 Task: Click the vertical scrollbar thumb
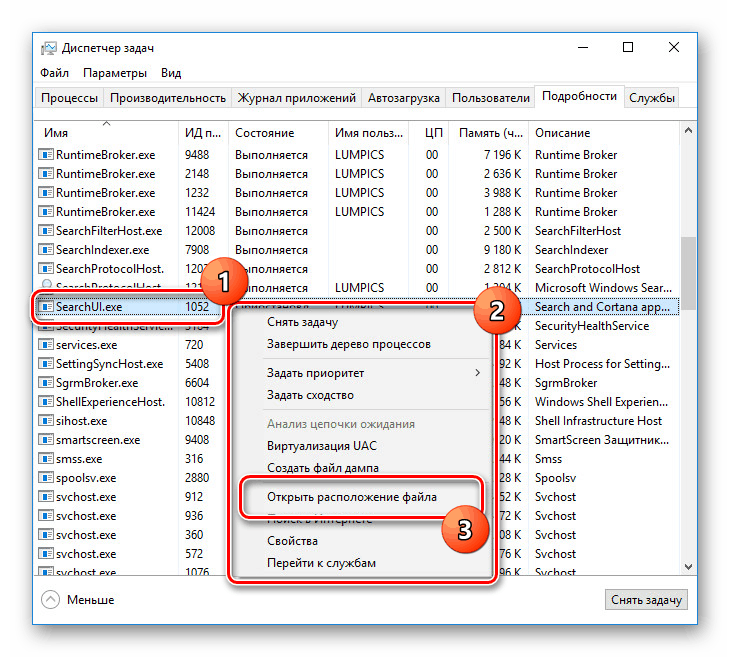coord(688,273)
